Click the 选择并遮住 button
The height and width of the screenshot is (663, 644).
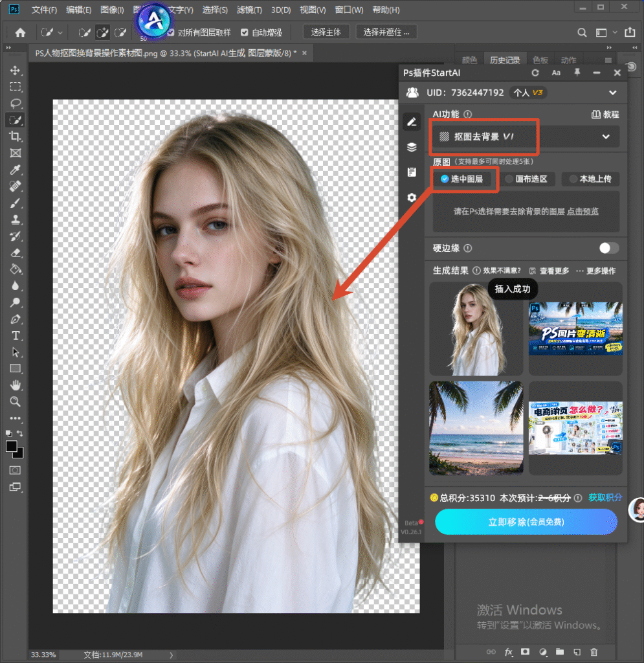(386, 32)
